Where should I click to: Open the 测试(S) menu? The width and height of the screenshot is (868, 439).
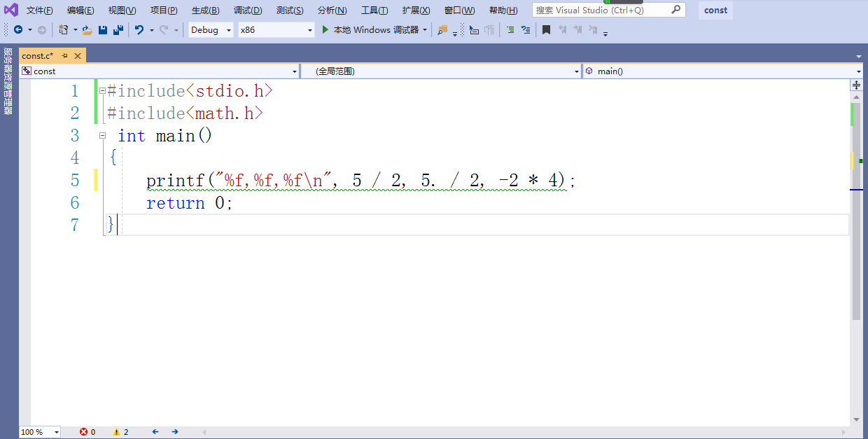click(x=290, y=11)
